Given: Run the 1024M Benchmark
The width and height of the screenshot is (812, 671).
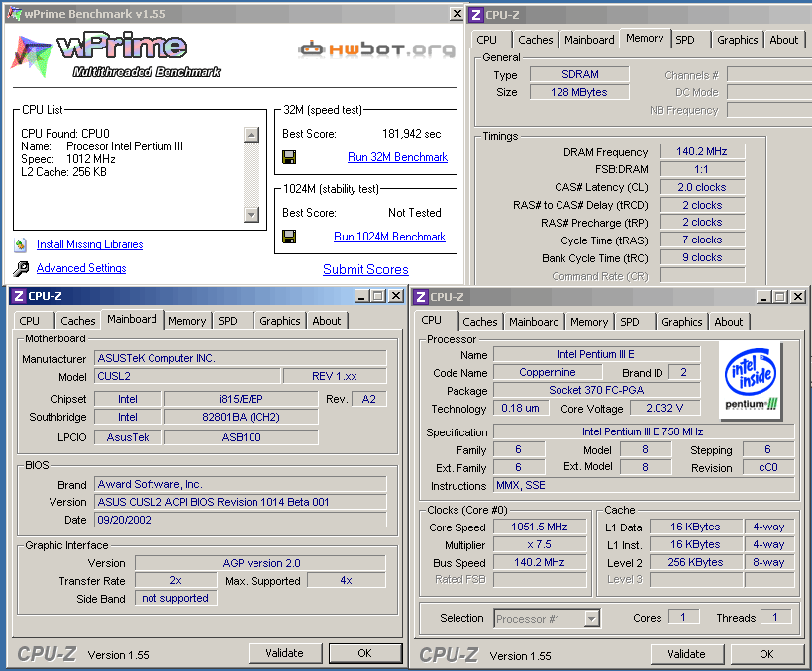Looking at the screenshot, I should click(x=389, y=237).
